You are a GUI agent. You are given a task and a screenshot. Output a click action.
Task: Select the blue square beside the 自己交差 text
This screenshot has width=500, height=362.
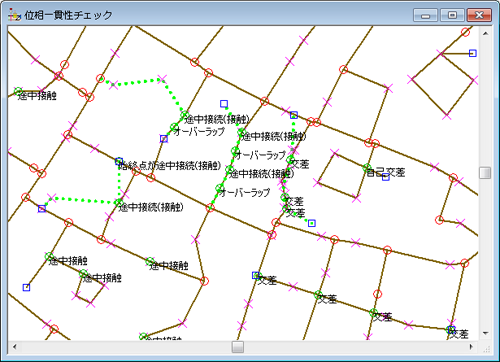[x=386, y=177]
